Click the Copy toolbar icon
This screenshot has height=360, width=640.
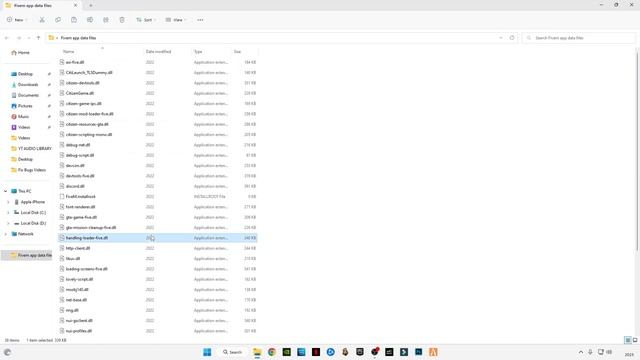[58, 20]
